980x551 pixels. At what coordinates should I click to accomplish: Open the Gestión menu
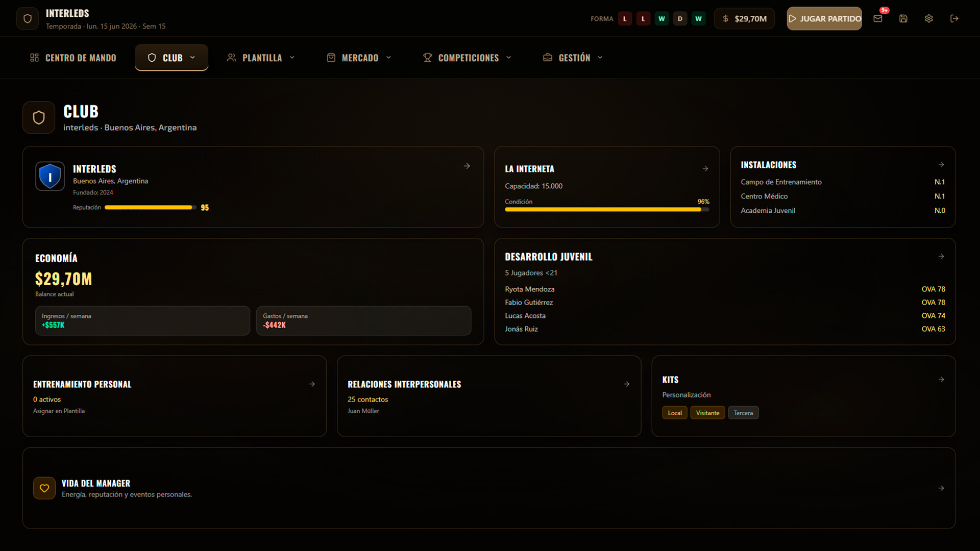pos(573,58)
